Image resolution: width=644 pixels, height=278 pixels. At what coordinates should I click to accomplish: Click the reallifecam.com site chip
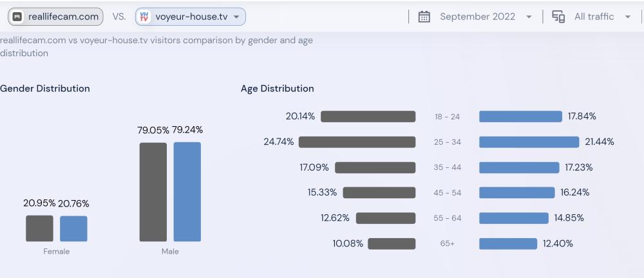pos(55,17)
